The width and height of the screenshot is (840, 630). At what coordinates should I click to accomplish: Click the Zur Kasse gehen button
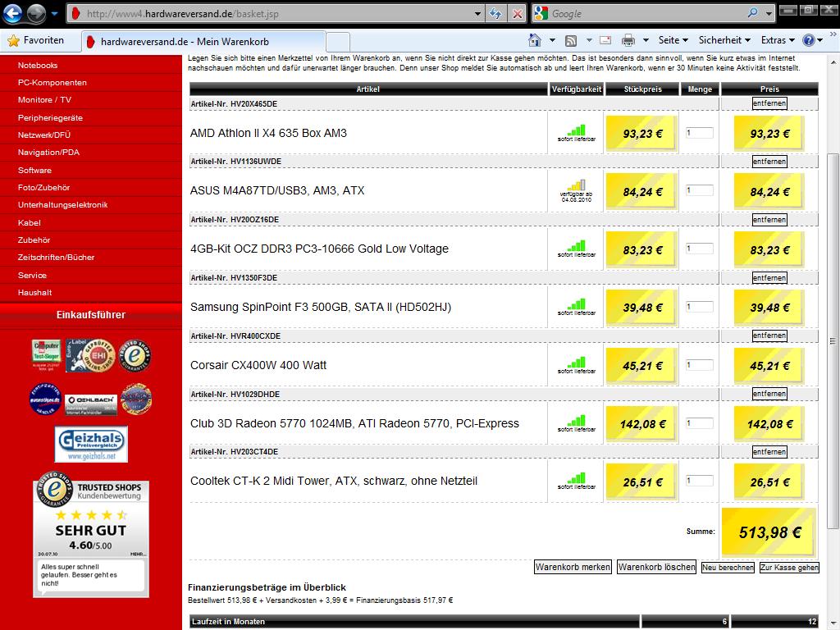(x=789, y=568)
